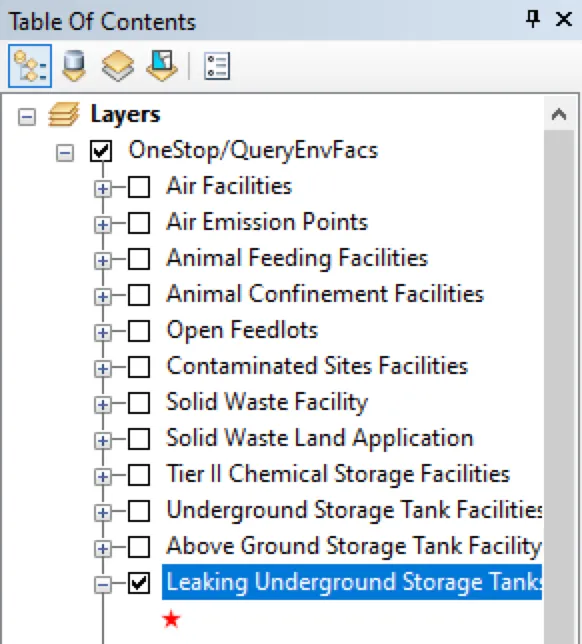Image resolution: width=582 pixels, height=644 pixels.
Task: Expand Underground Storage Tank Facilities layer
Action: (x=103, y=513)
